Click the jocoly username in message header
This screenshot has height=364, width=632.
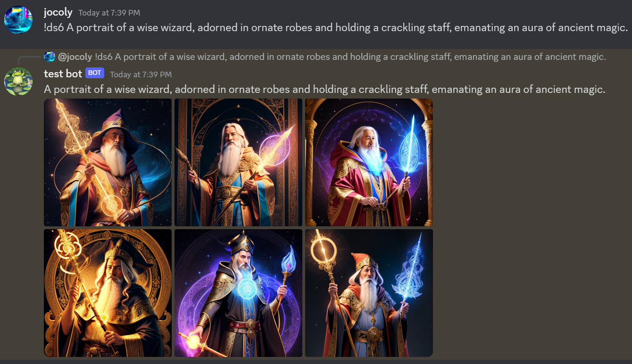58,12
